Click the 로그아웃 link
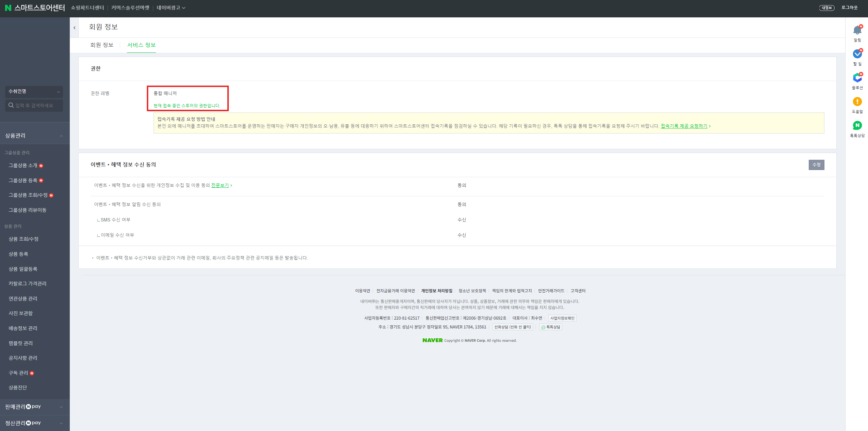Screen dimensions: 868x431 (x=849, y=7)
